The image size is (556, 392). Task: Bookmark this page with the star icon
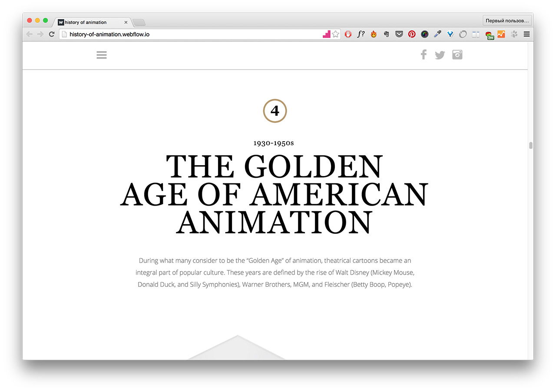336,34
